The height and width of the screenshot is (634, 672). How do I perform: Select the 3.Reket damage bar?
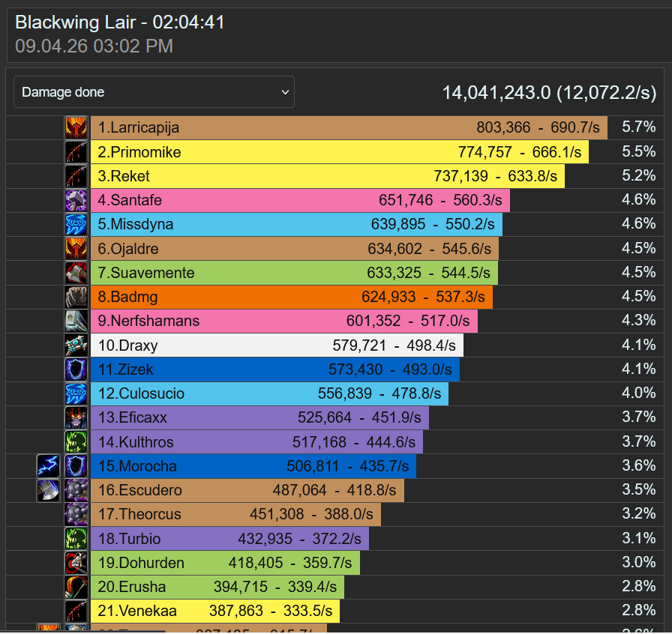coord(328,176)
